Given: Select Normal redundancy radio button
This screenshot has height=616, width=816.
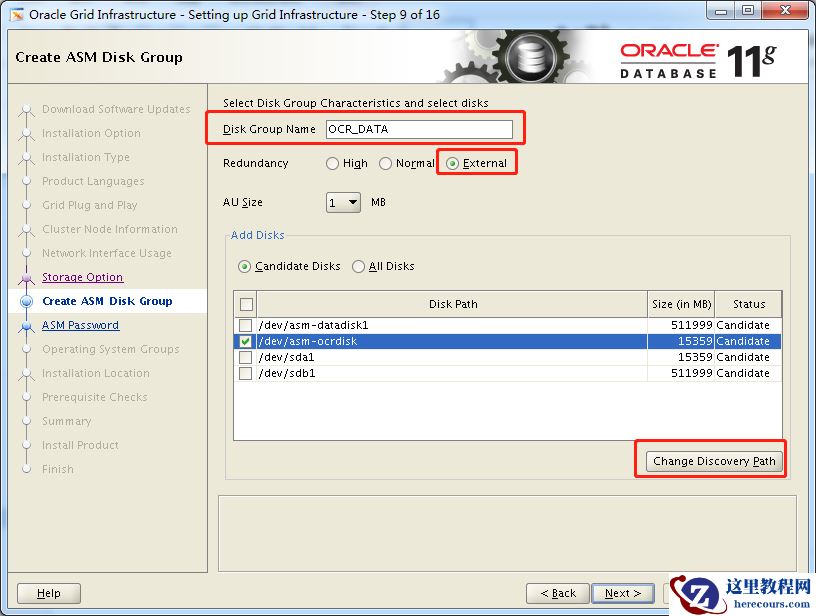Looking at the screenshot, I should point(385,163).
